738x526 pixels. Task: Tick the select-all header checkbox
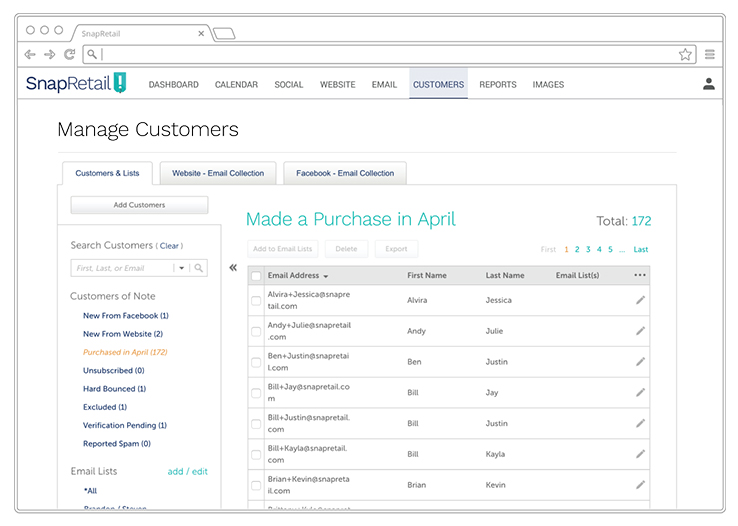[256, 276]
